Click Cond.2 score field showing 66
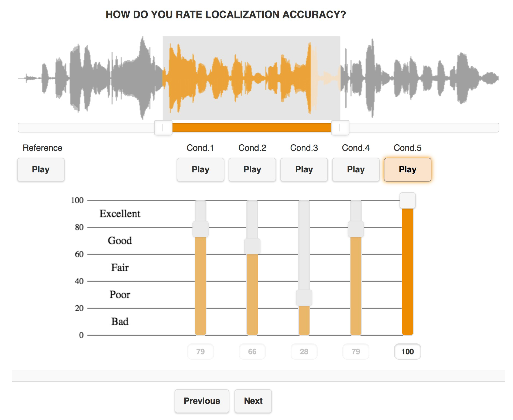 click(x=252, y=351)
